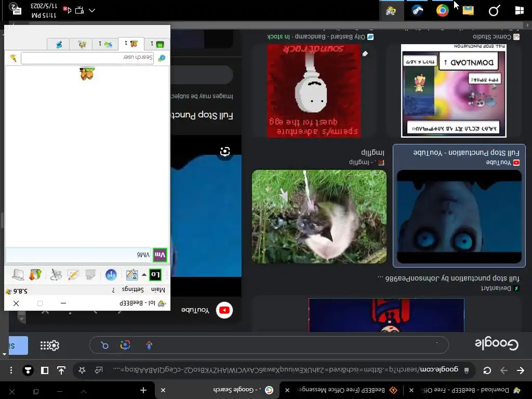532x399 pixels.
Task: Reload the page with refresh icon
Action: [x=487, y=370]
